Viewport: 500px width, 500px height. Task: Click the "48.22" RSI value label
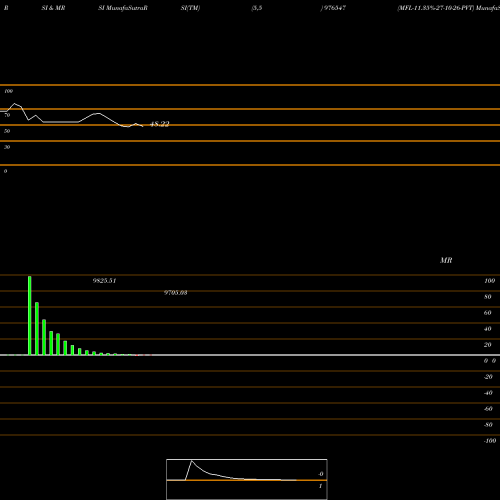(160, 124)
